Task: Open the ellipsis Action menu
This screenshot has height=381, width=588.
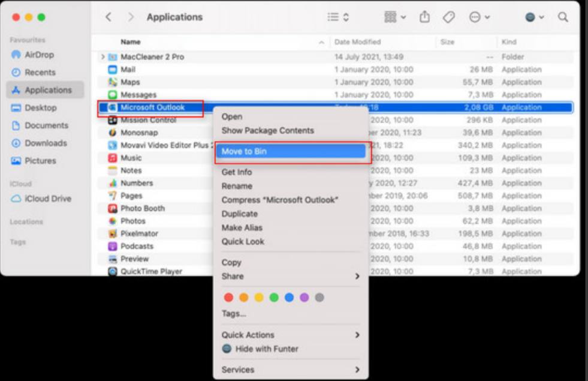Action: click(480, 17)
